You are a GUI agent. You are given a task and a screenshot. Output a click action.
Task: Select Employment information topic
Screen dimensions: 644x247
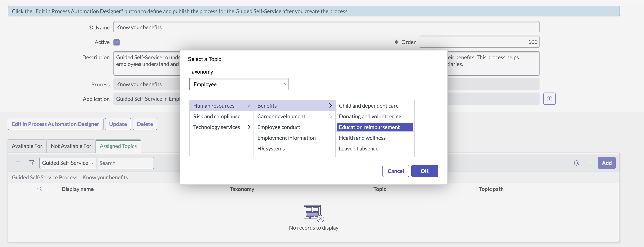click(294, 138)
